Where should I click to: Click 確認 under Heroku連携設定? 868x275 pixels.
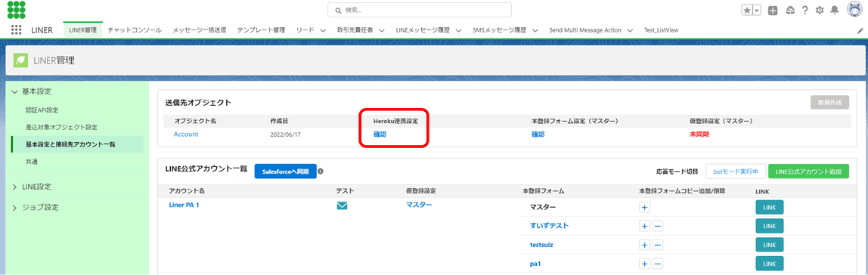380,134
